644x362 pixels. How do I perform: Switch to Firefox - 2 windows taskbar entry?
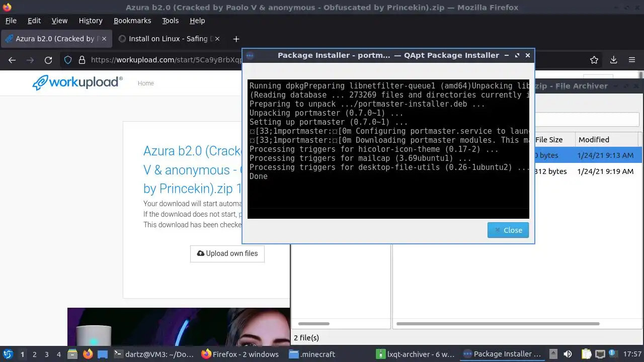(x=241, y=354)
